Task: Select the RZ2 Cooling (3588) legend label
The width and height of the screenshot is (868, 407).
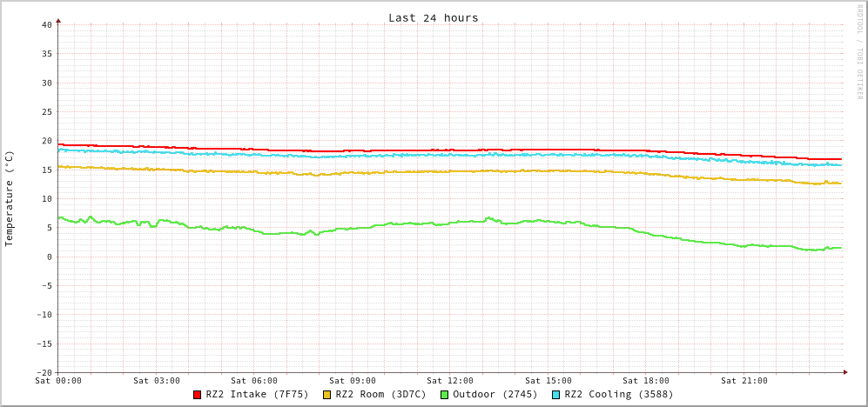Action: 618,394
